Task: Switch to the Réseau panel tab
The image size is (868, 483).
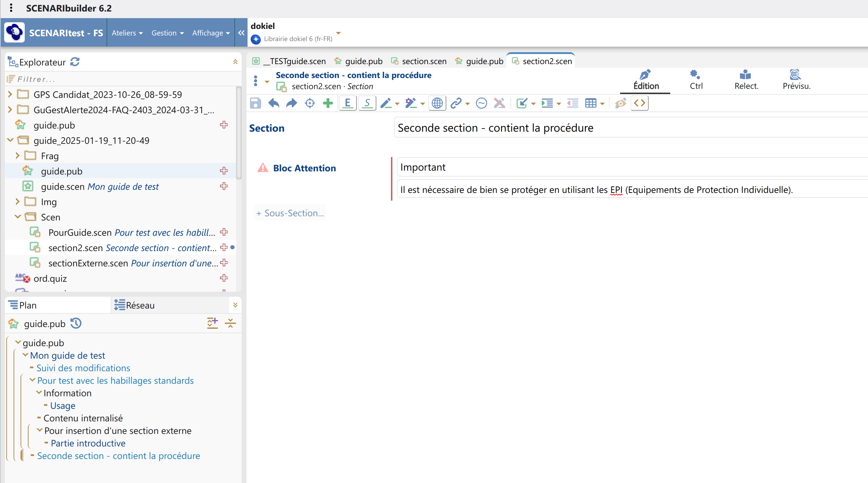Action: coord(171,305)
